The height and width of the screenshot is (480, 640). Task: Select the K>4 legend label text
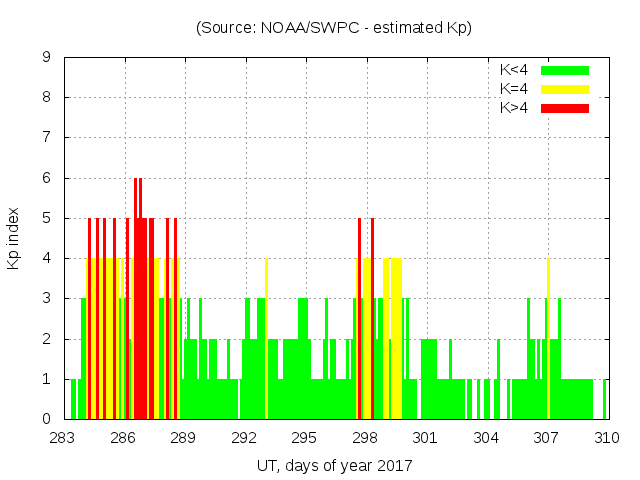click(515, 107)
